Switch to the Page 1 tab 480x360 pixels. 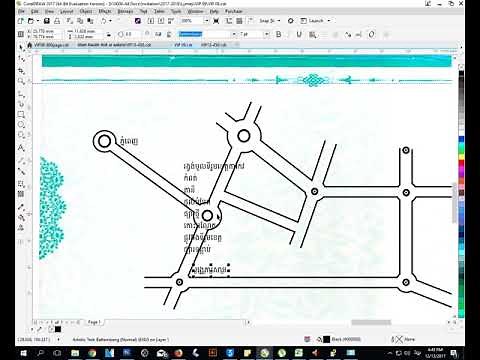[94, 322]
